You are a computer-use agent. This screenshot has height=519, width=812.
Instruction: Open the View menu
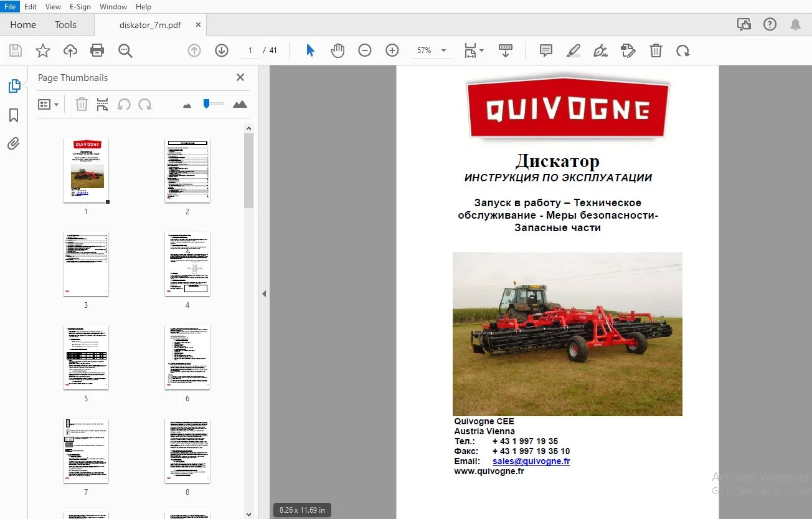tap(54, 7)
